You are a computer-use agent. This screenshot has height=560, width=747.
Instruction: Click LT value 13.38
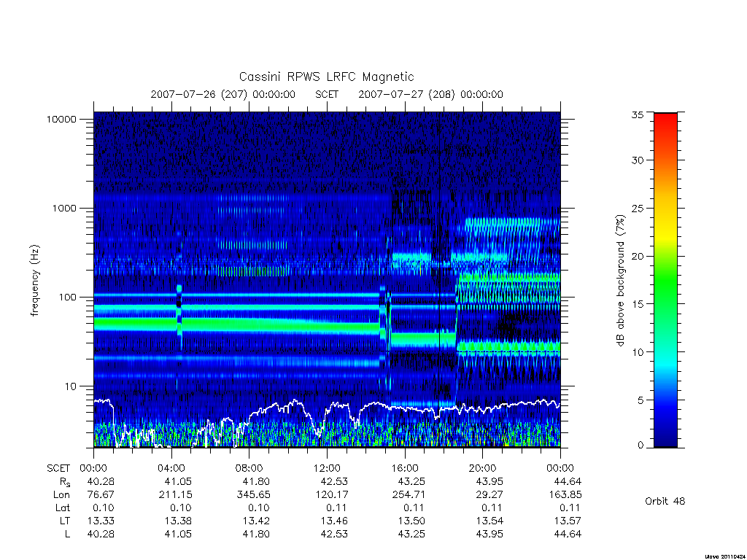[x=178, y=521]
